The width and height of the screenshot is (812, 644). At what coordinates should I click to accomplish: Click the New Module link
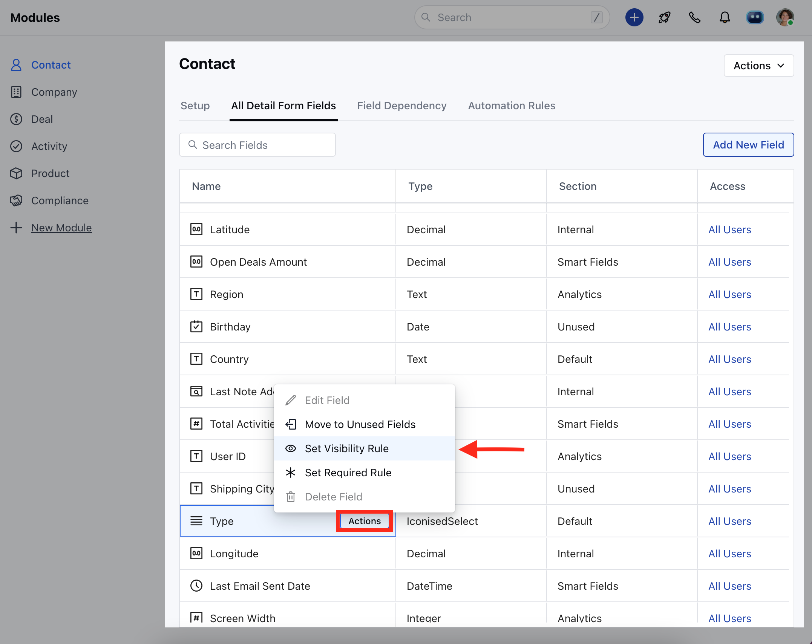[x=61, y=228]
